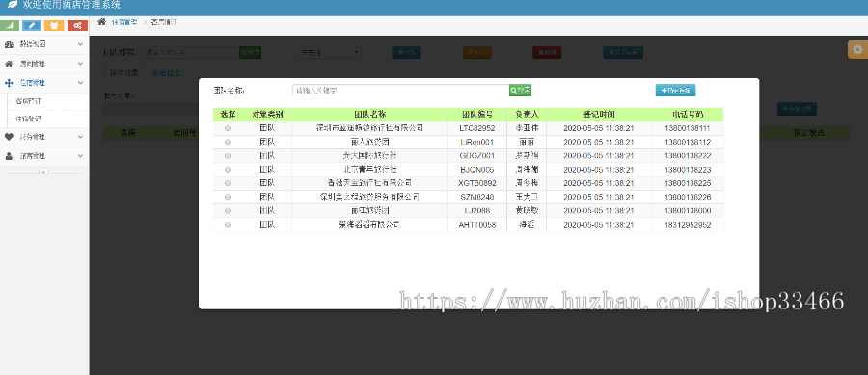
Task: Click the orange users shortcut button
Action: [x=54, y=25]
